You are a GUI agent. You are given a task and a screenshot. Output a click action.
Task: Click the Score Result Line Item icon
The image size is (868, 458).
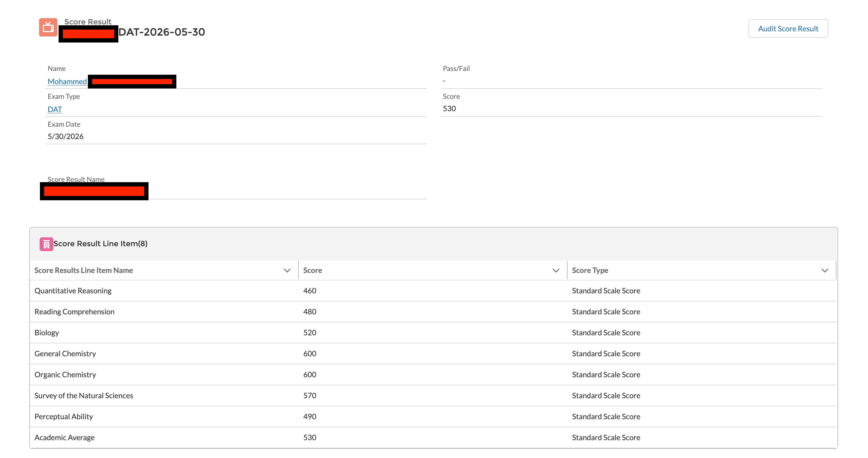46,244
